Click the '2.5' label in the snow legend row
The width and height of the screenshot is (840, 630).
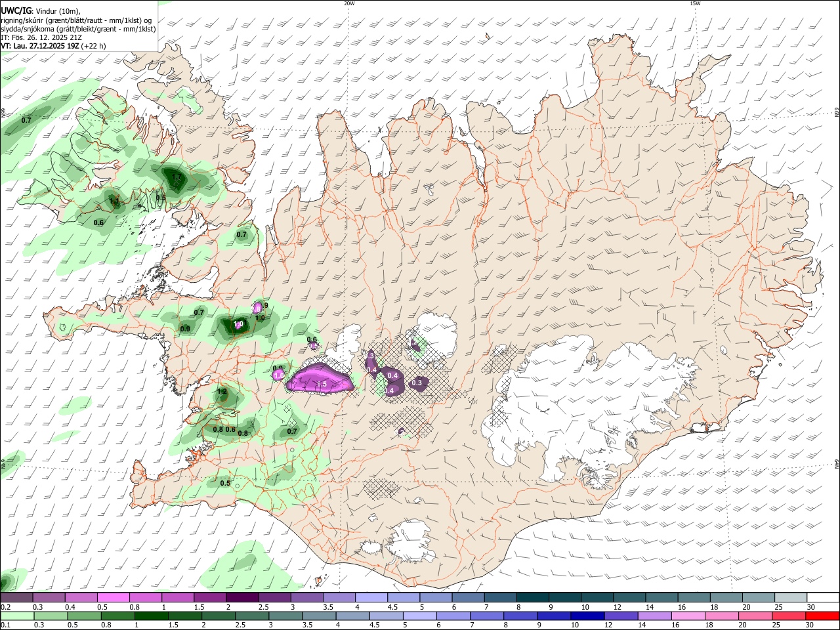264,607
